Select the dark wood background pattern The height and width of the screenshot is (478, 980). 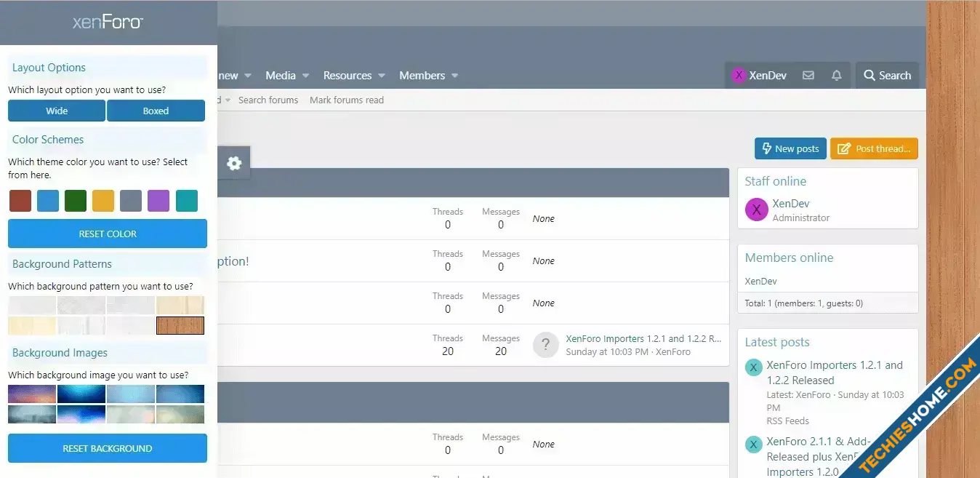(x=180, y=325)
